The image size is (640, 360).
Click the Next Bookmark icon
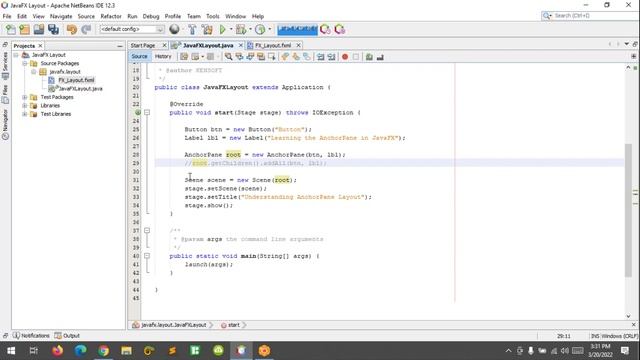296,57
